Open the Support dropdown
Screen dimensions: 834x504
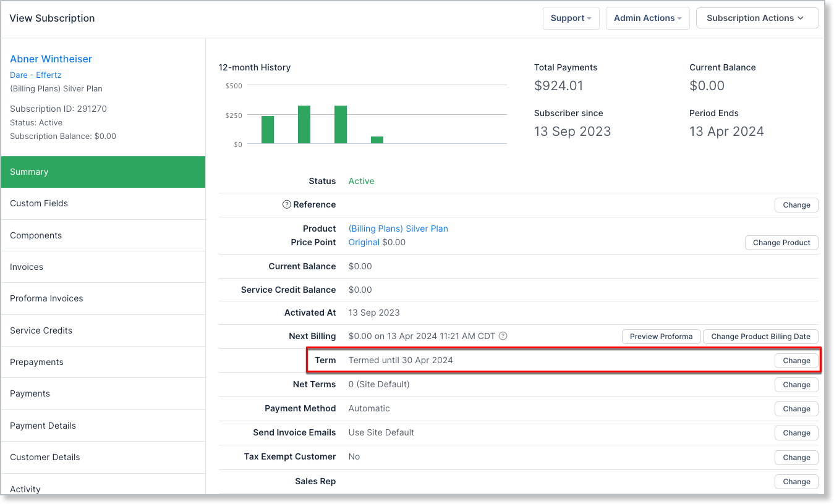coord(571,18)
